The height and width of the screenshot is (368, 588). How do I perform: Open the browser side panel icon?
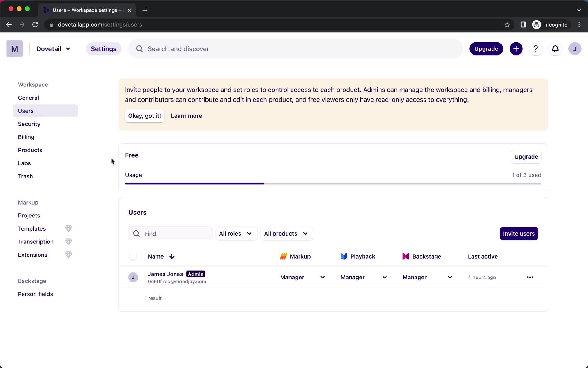[x=523, y=25]
